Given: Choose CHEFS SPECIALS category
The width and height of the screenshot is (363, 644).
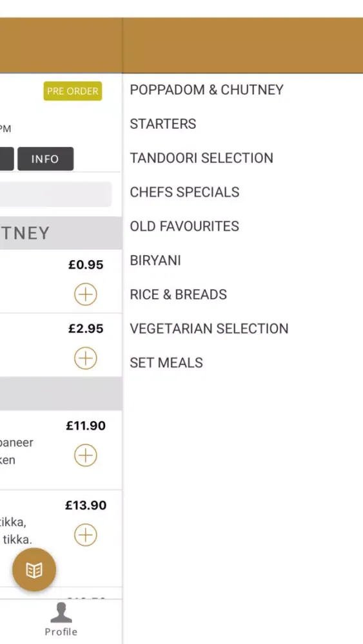Looking at the screenshot, I should coord(184,192).
